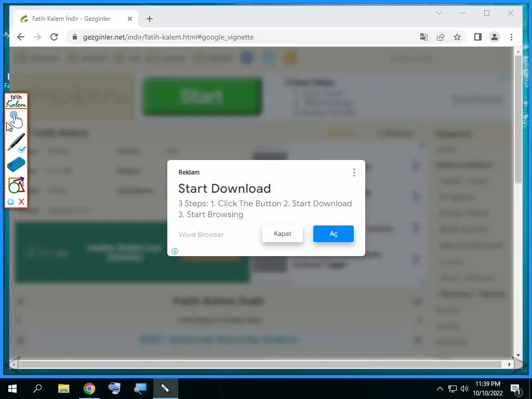The width and height of the screenshot is (532, 399).
Task: Open the ad options three-dot menu
Action: coord(354,172)
